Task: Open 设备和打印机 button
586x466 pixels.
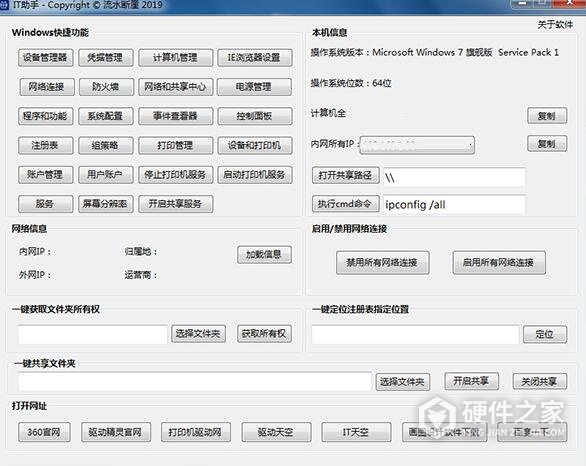Action: [x=255, y=145]
